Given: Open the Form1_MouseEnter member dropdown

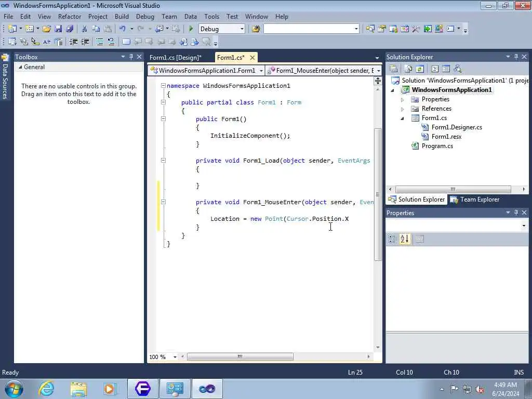Looking at the screenshot, I should pos(378,71).
